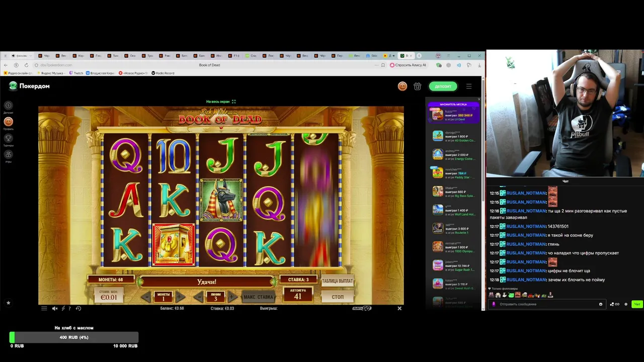Close the game with bottom X icon
This screenshot has width=644, height=362.
399,308
